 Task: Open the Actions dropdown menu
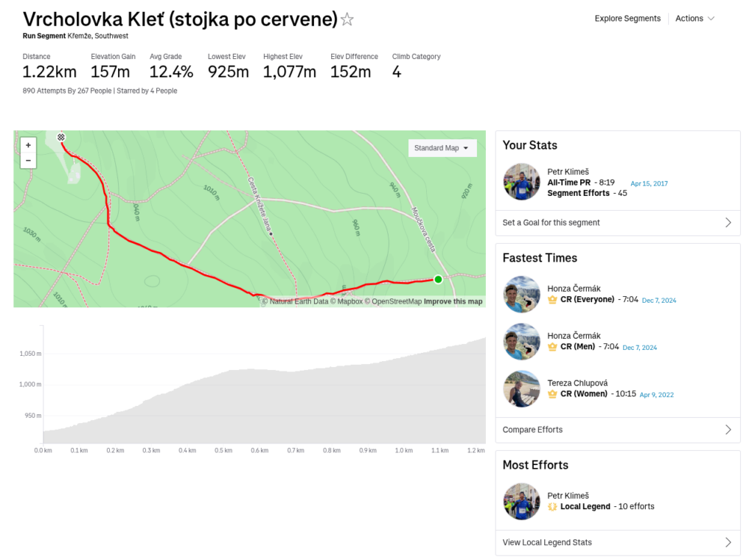[695, 18]
